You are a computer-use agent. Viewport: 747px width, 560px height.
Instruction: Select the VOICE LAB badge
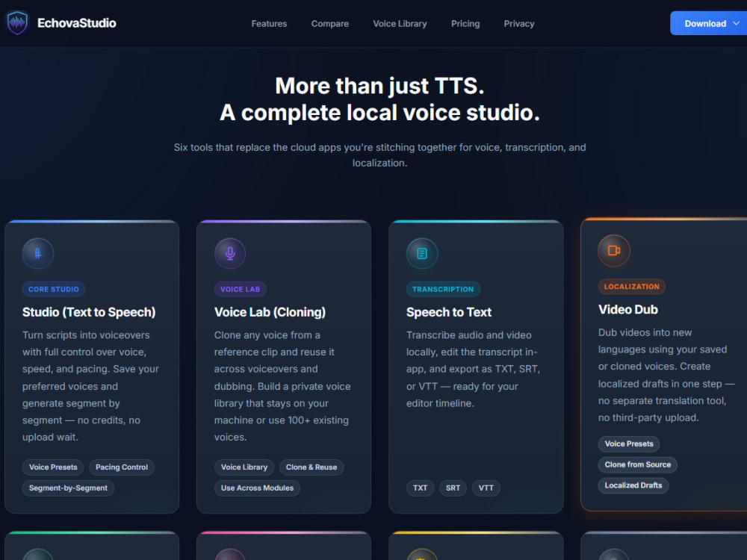[x=240, y=289]
